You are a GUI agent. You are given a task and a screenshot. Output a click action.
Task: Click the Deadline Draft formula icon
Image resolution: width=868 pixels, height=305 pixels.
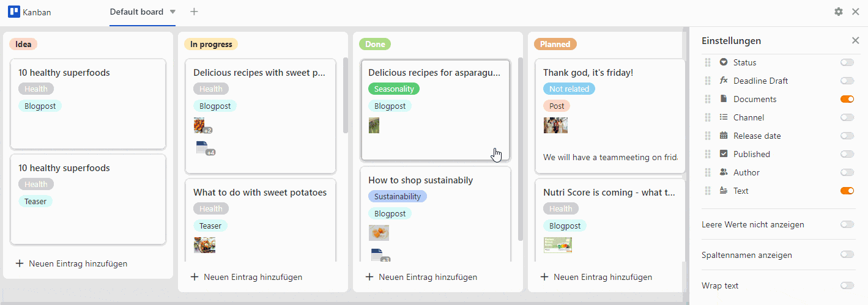click(x=724, y=81)
